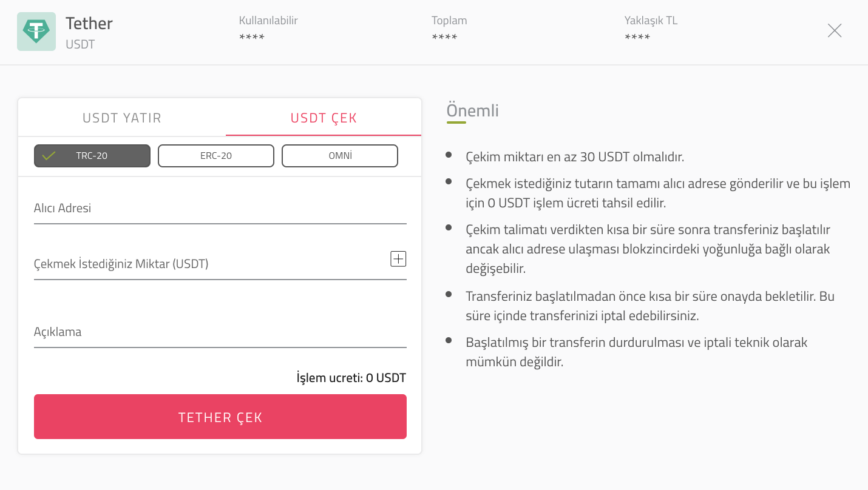The image size is (868, 490).
Task: Click the İşlem ücreti: 0 USDT text
Action: click(x=351, y=378)
